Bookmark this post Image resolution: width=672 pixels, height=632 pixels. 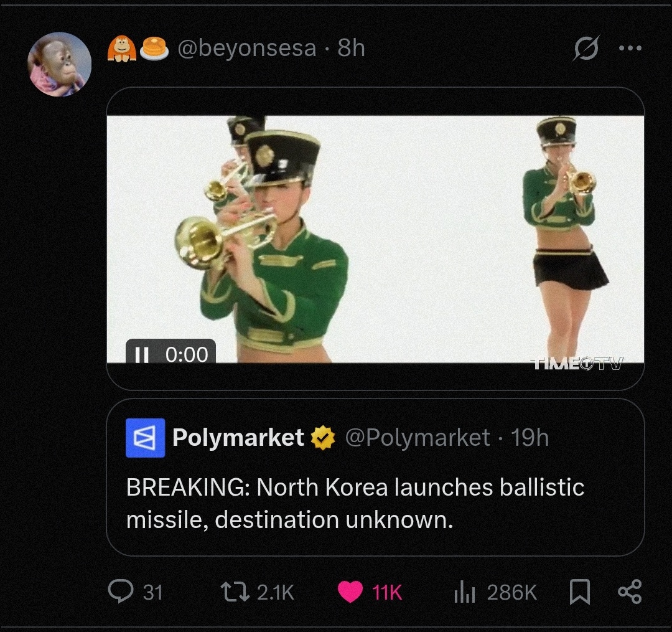(x=580, y=592)
